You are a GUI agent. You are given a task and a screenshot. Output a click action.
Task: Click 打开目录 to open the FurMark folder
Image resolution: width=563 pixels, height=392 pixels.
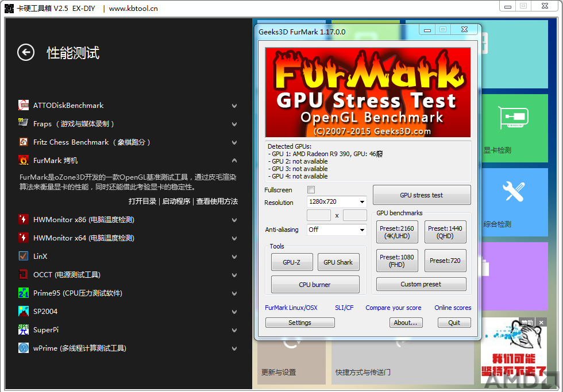[x=142, y=201]
